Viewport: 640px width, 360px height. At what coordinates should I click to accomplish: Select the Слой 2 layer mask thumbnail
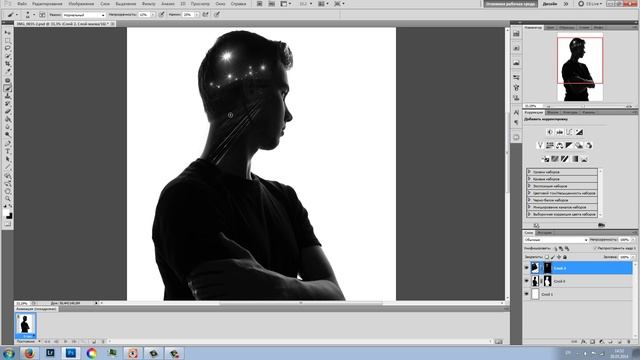click(x=547, y=281)
